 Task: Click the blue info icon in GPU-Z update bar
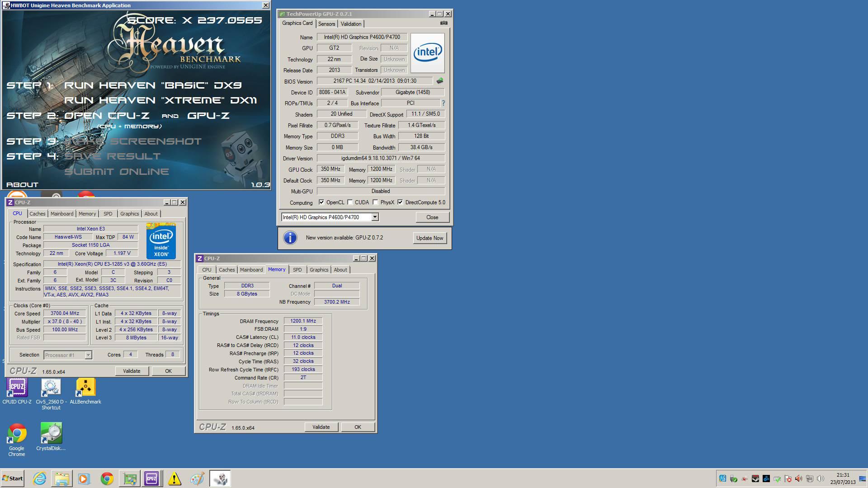click(290, 238)
